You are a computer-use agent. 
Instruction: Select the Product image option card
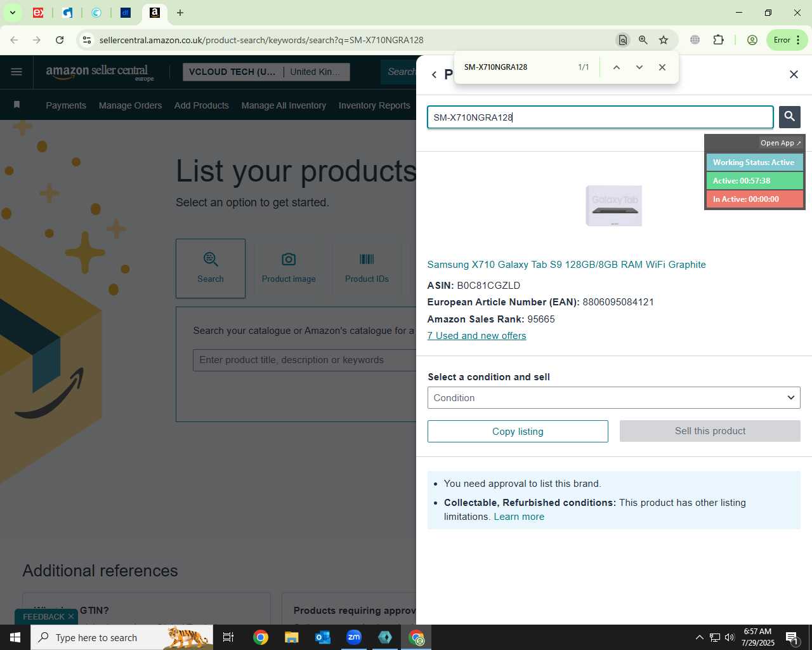pos(289,269)
